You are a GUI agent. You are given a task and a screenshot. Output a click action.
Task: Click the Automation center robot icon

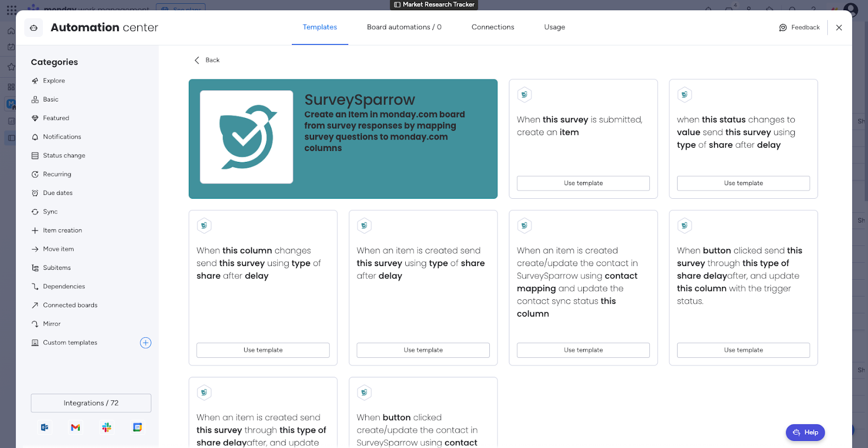coord(34,28)
